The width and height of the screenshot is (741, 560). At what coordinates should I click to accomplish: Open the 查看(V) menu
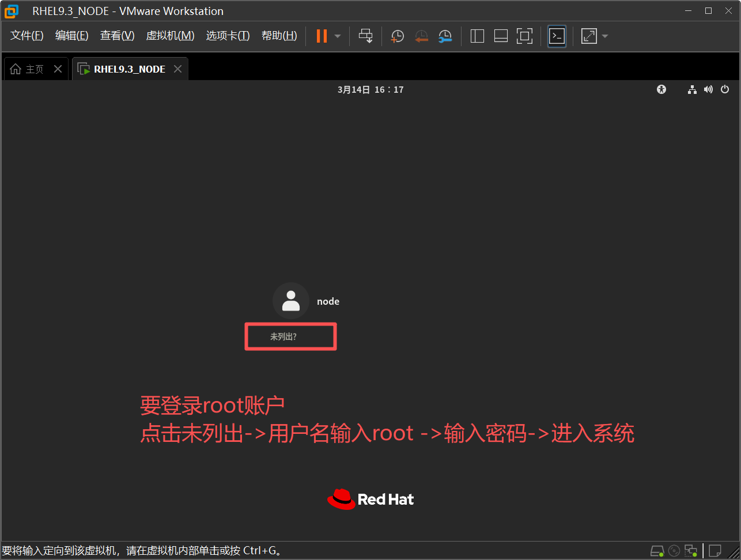(118, 36)
